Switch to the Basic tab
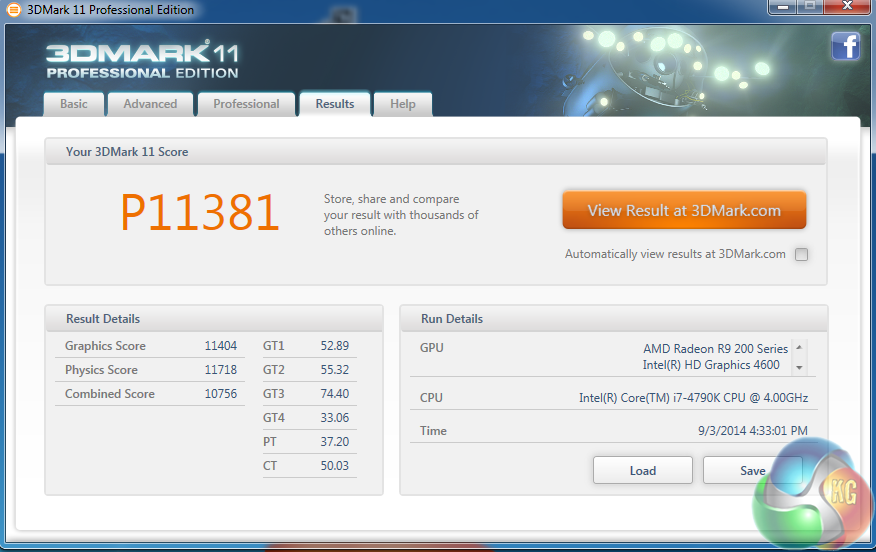Screen dimensions: 876x552 point(74,104)
